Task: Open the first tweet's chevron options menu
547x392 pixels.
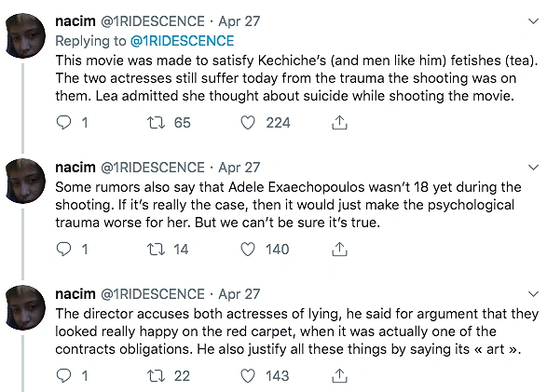Action: (x=533, y=21)
